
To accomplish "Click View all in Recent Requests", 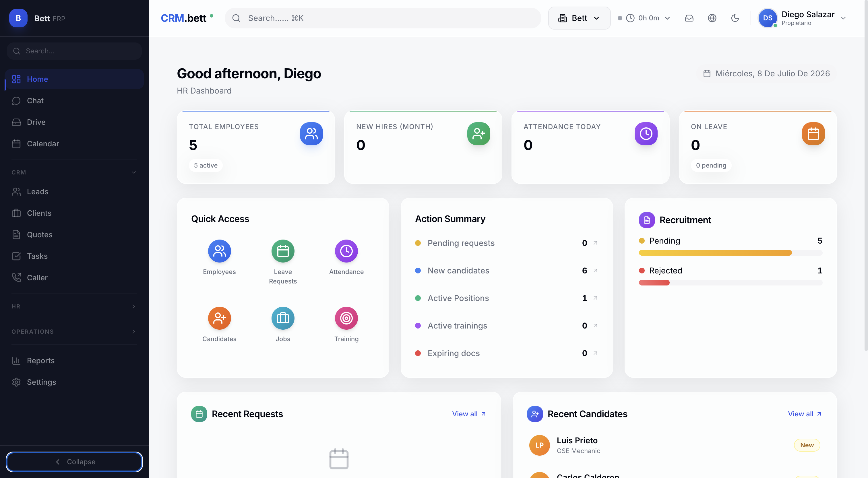I will coord(469,414).
